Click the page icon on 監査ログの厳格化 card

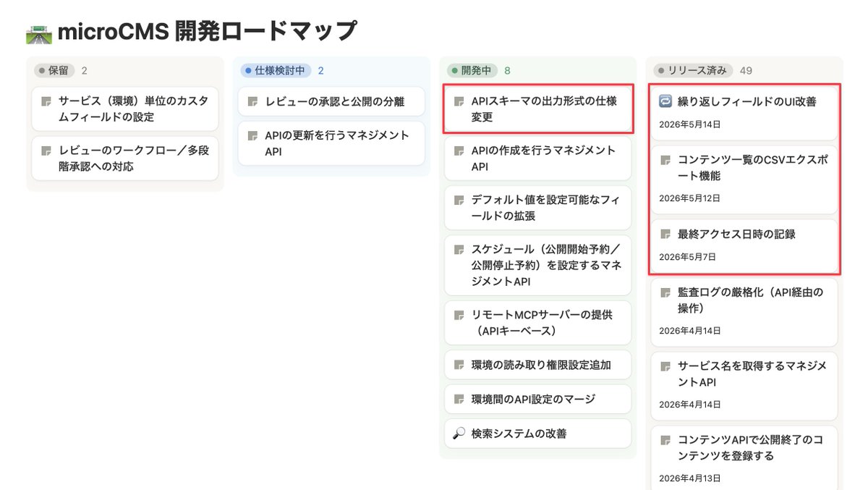click(665, 292)
